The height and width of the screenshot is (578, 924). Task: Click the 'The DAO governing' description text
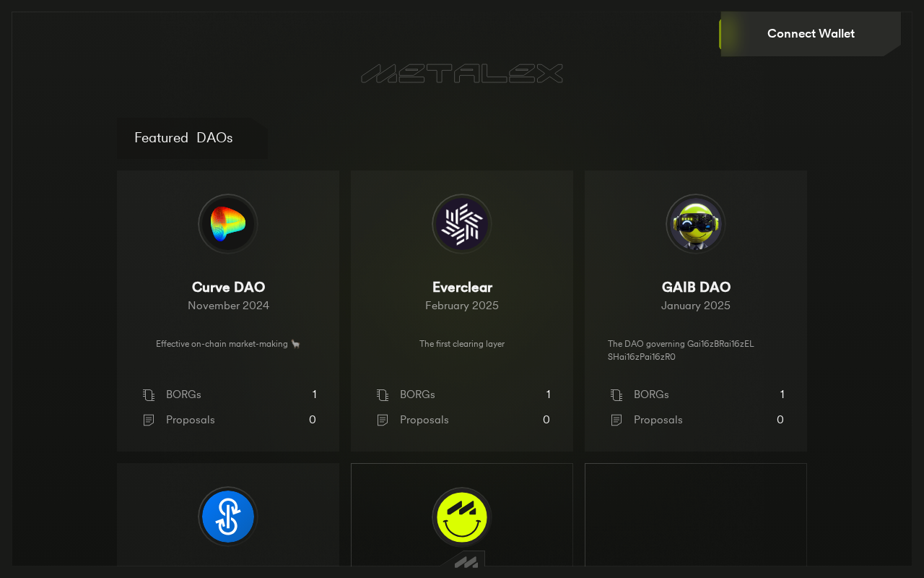pos(681,350)
